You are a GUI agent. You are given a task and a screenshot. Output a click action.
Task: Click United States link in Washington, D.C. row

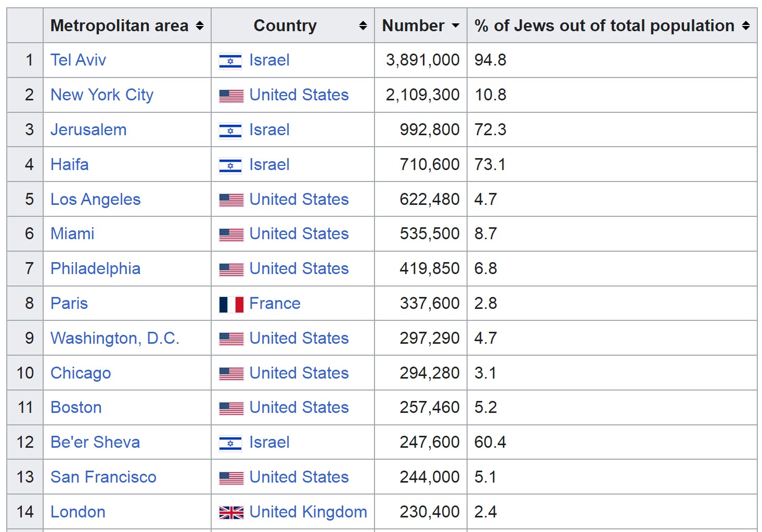pos(299,338)
